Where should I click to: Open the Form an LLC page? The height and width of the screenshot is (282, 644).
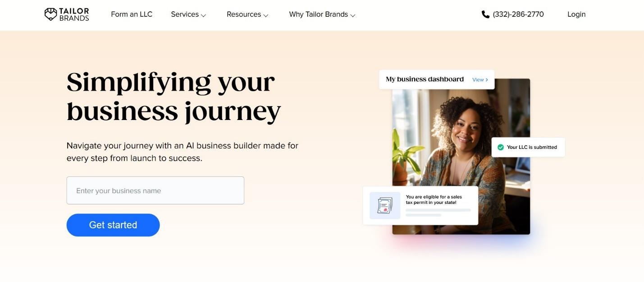pyautogui.click(x=132, y=14)
